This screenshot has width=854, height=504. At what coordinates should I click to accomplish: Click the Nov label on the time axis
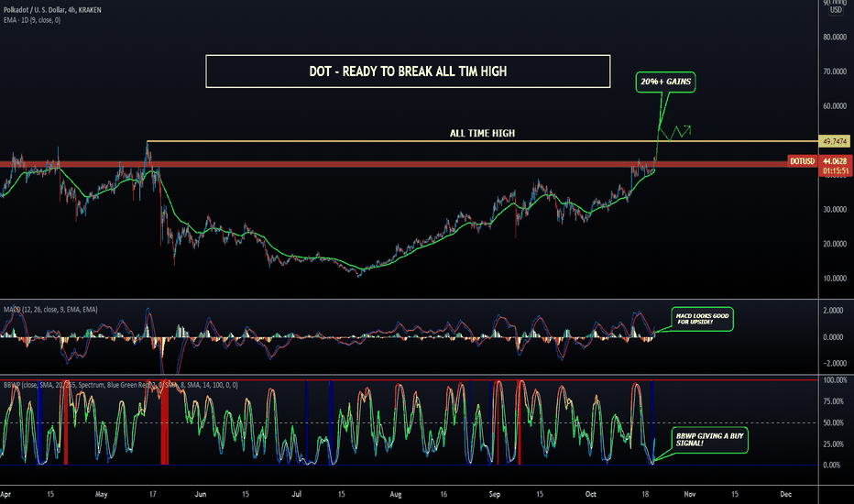pos(689,495)
